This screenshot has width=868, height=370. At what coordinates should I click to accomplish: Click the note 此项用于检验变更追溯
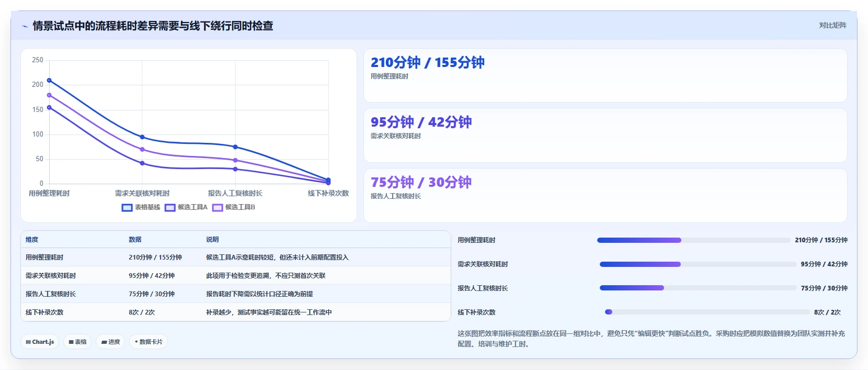(266, 276)
